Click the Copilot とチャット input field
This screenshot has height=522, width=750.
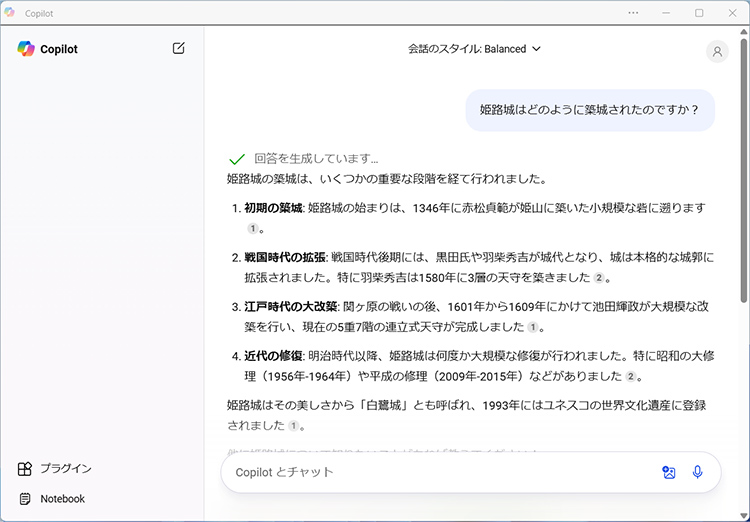[x=440, y=472]
